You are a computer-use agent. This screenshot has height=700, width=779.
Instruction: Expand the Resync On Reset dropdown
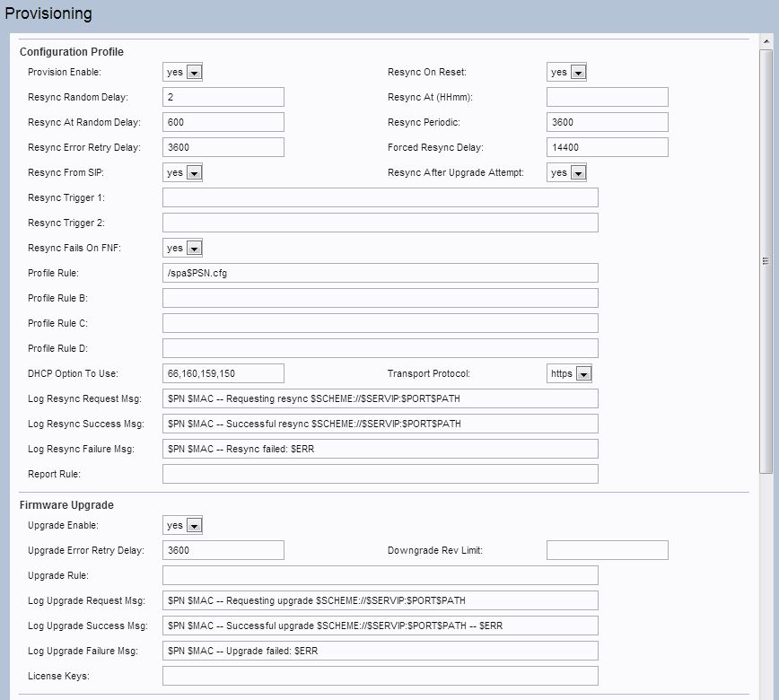566,72
